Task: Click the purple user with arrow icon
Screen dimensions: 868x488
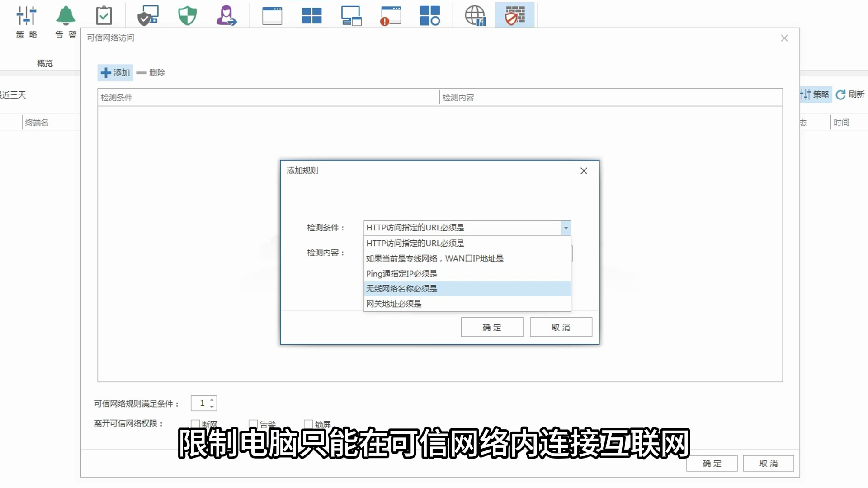Action: (x=226, y=15)
